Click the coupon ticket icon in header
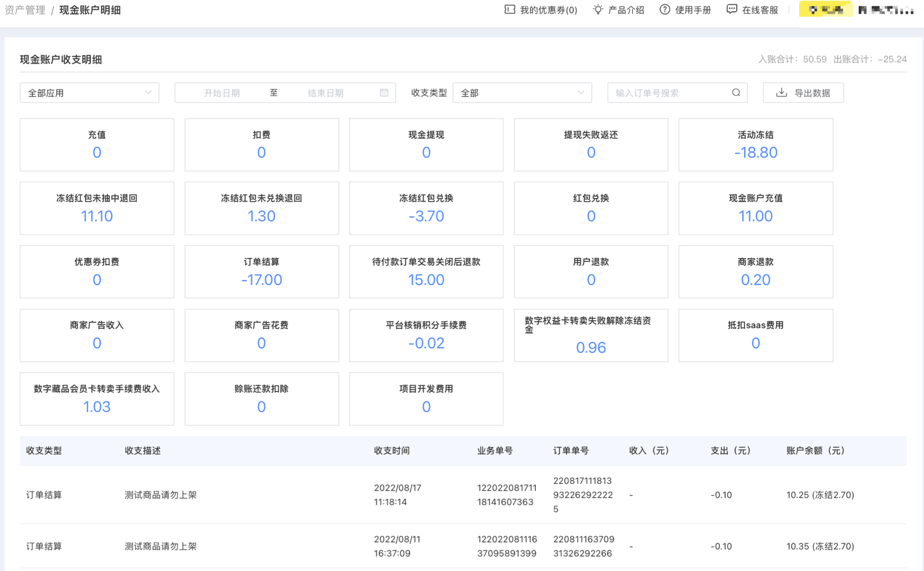The height and width of the screenshot is (571, 924). (x=509, y=9)
